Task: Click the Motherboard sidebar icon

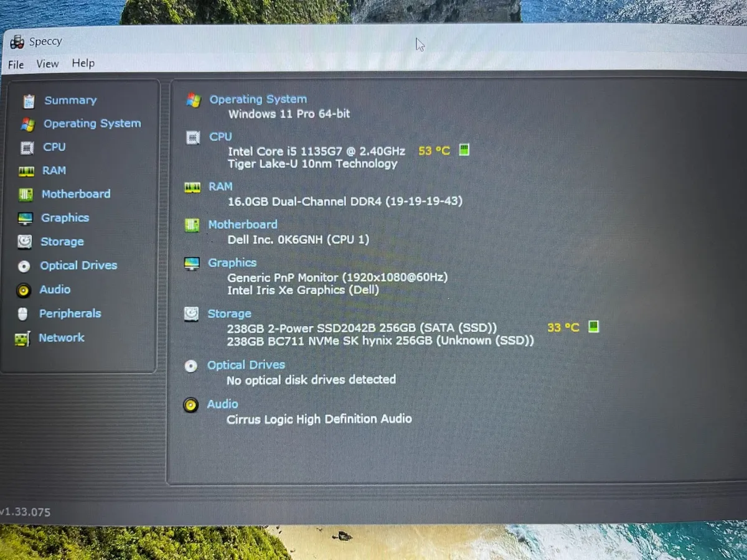Action: tap(26, 195)
